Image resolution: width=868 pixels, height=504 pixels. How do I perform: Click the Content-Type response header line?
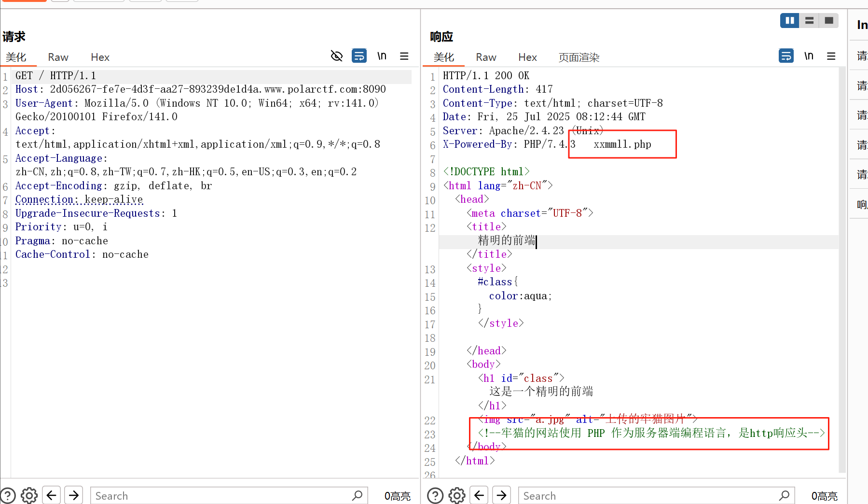pos(553,103)
